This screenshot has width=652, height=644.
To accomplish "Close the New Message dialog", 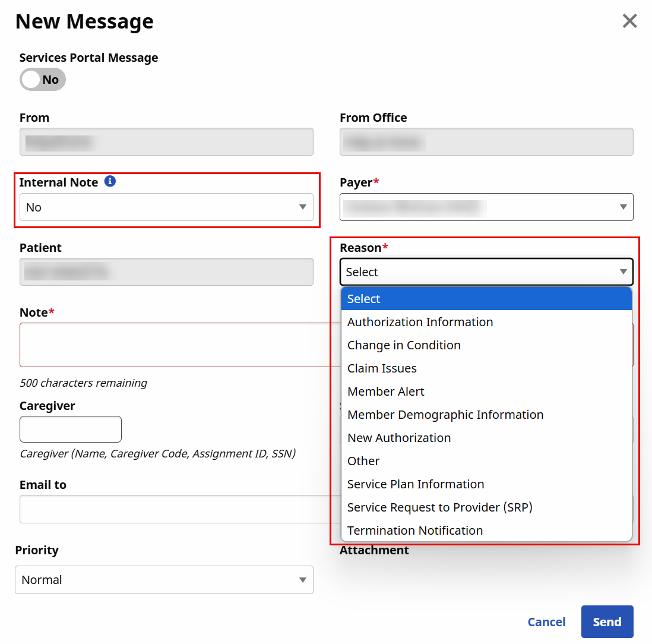I will pos(629,21).
